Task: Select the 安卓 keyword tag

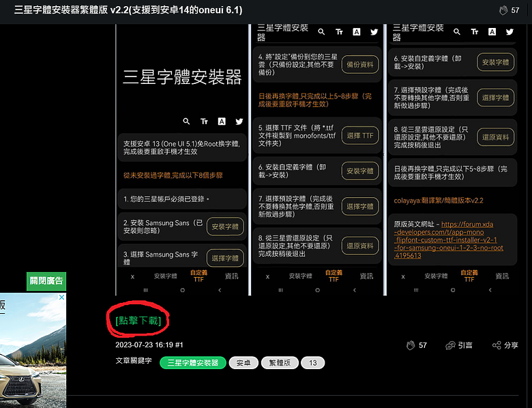Action: click(243, 363)
